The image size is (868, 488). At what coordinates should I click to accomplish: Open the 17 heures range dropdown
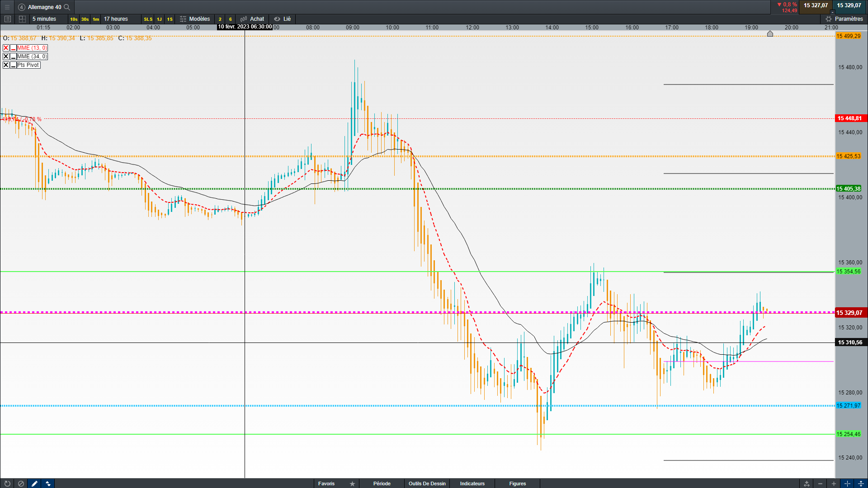coord(116,19)
